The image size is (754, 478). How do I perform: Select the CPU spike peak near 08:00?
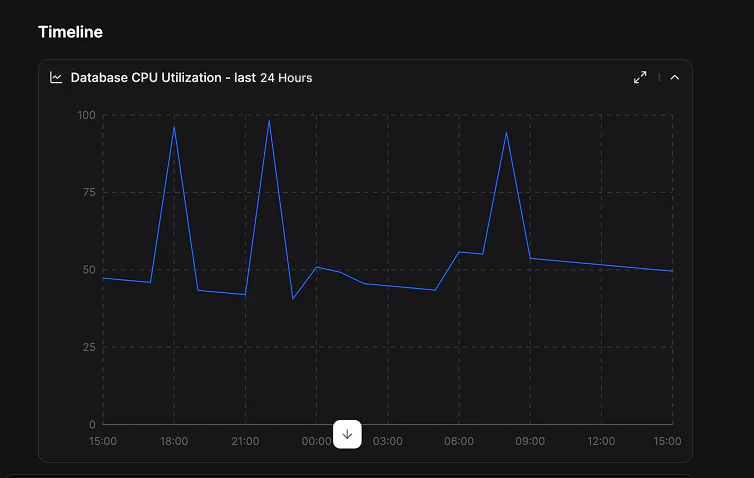click(x=507, y=133)
